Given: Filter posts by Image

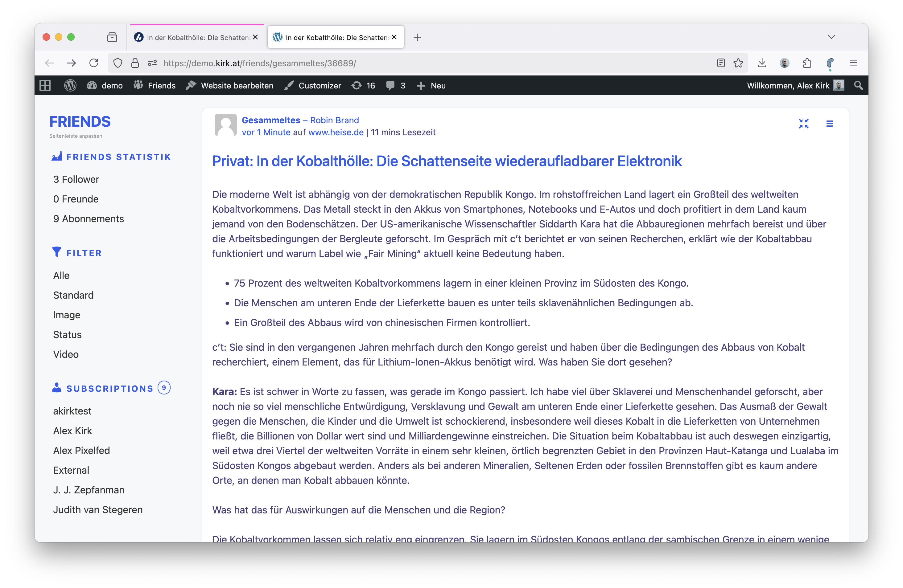Looking at the screenshot, I should pos(66,315).
